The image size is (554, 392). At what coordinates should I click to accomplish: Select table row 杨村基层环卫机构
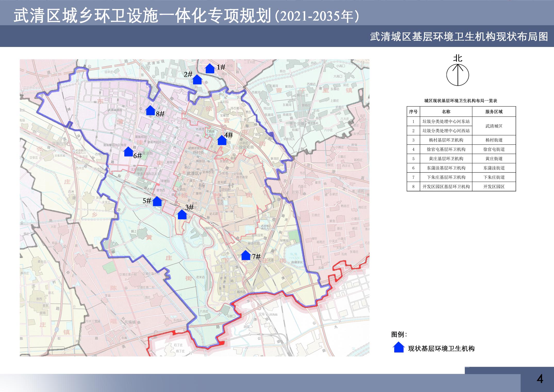click(446, 140)
